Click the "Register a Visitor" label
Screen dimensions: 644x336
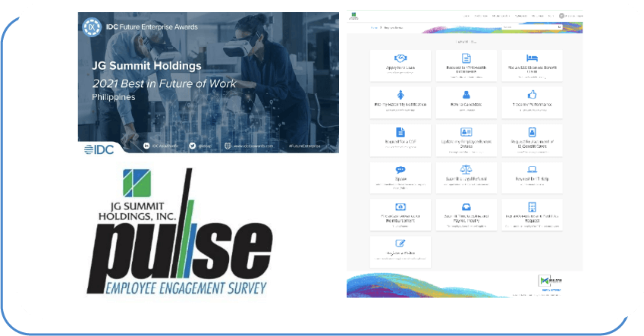[x=401, y=253]
